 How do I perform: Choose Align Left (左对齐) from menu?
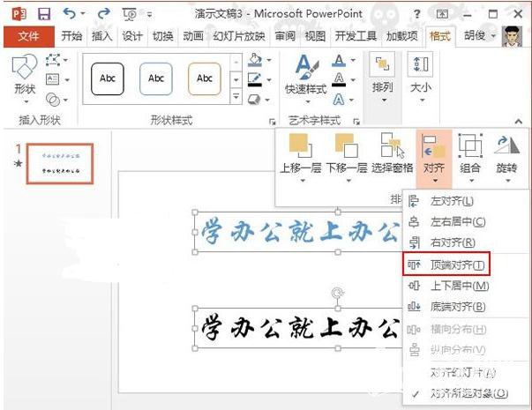click(x=451, y=201)
